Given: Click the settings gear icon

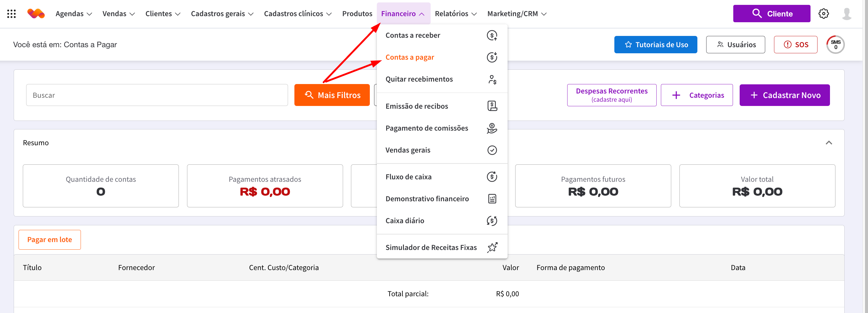Looking at the screenshot, I should tap(823, 14).
